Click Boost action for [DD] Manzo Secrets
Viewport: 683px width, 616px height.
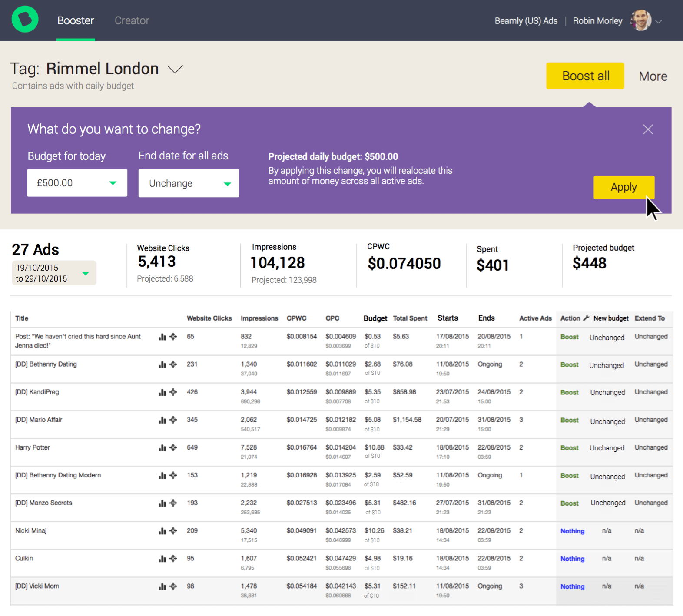pyautogui.click(x=569, y=503)
